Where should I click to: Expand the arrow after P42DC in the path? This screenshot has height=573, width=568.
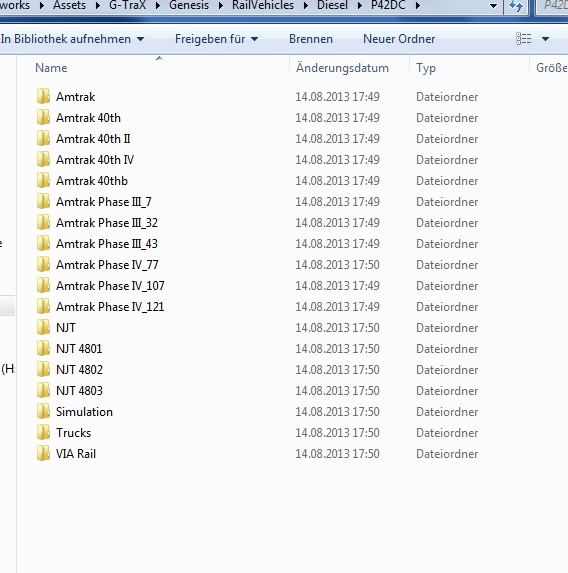coord(418,5)
